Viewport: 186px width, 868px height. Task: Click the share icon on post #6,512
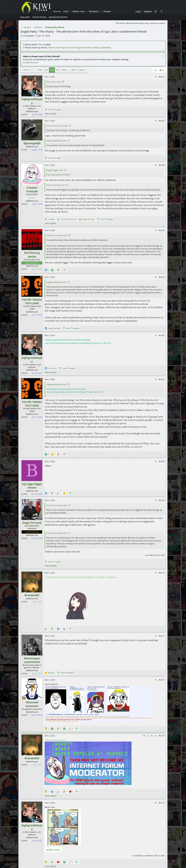(156, 680)
